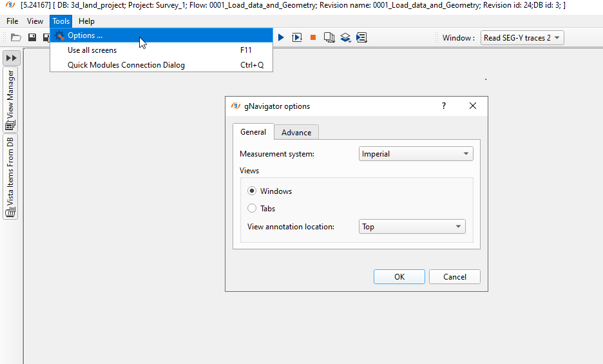Click the Tools menu
603x364 pixels.
[x=61, y=21]
